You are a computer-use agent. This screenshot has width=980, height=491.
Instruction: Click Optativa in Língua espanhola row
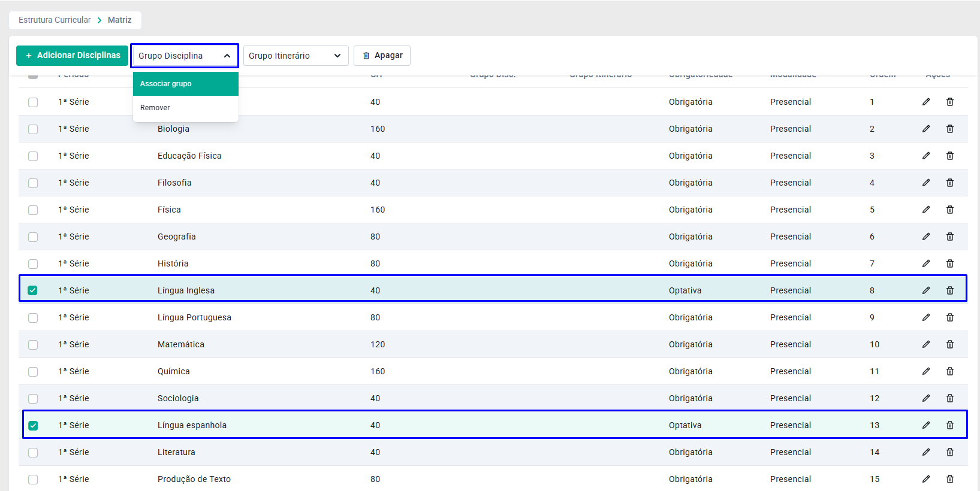click(x=685, y=425)
